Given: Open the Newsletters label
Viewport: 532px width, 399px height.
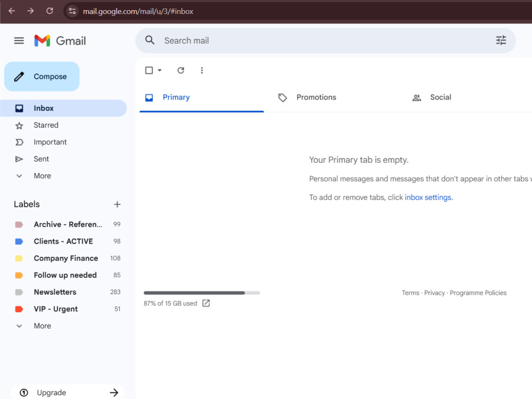Looking at the screenshot, I should pos(63,292).
